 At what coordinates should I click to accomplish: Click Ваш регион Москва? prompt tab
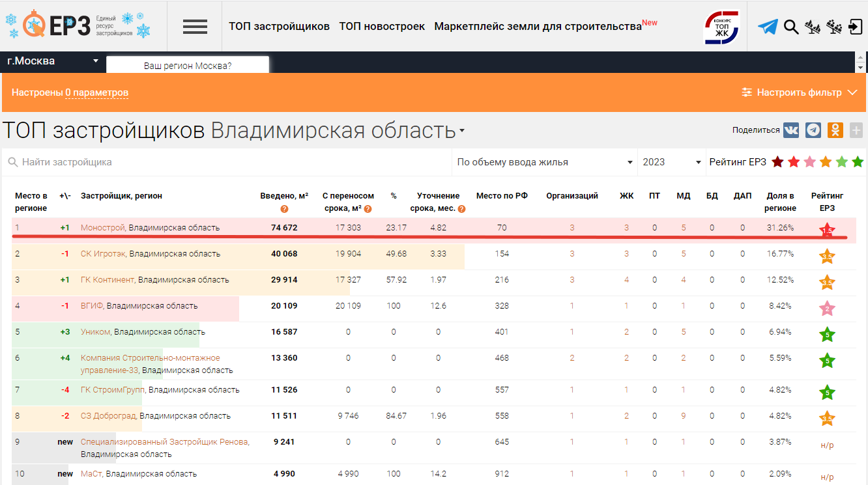tap(188, 66)
